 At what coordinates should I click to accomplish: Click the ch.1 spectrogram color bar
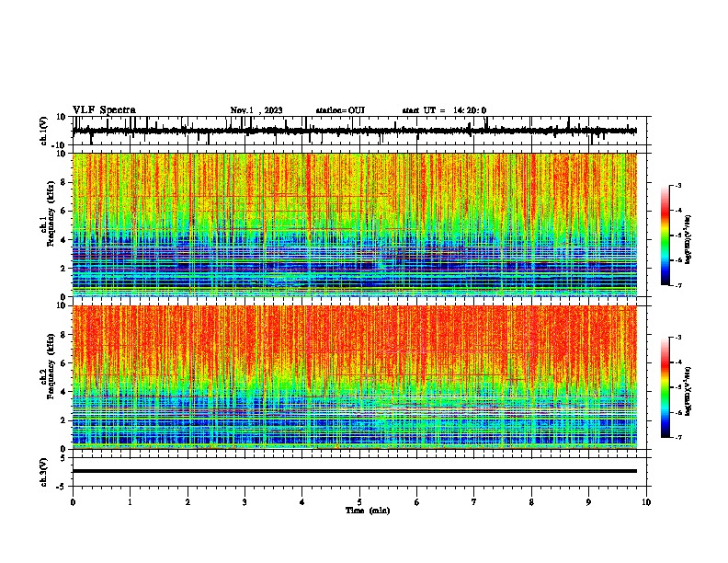point(665,236)
